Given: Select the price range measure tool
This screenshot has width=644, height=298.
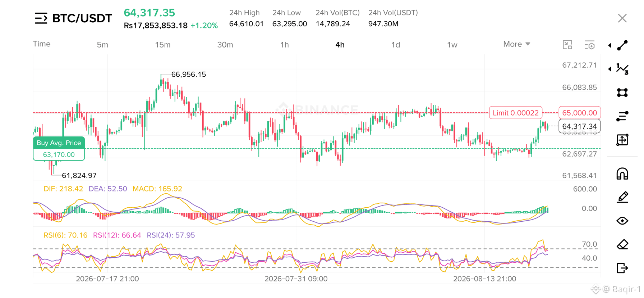Looking at the screenshot, I should pyautogui.click(x=622, y=140).
